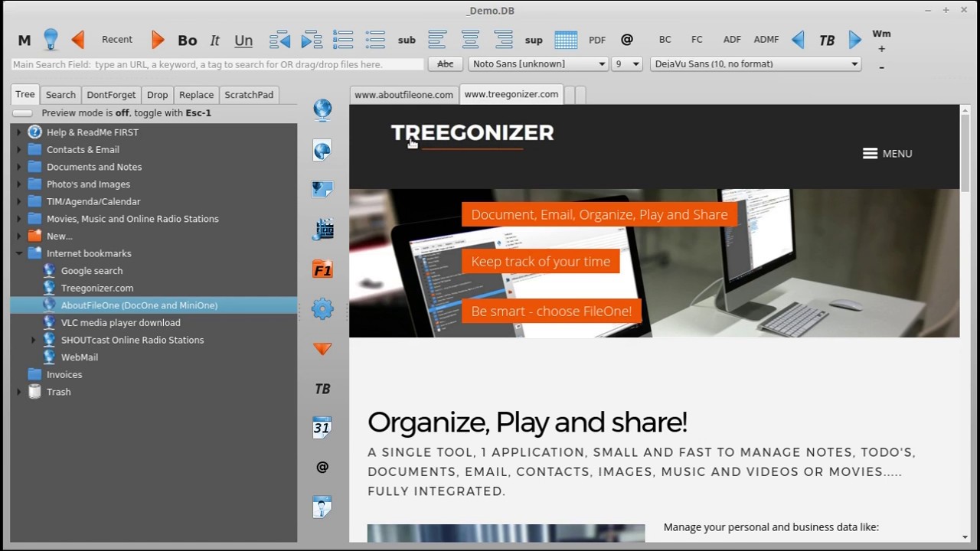Click the film clip media icon

(322, 230)
